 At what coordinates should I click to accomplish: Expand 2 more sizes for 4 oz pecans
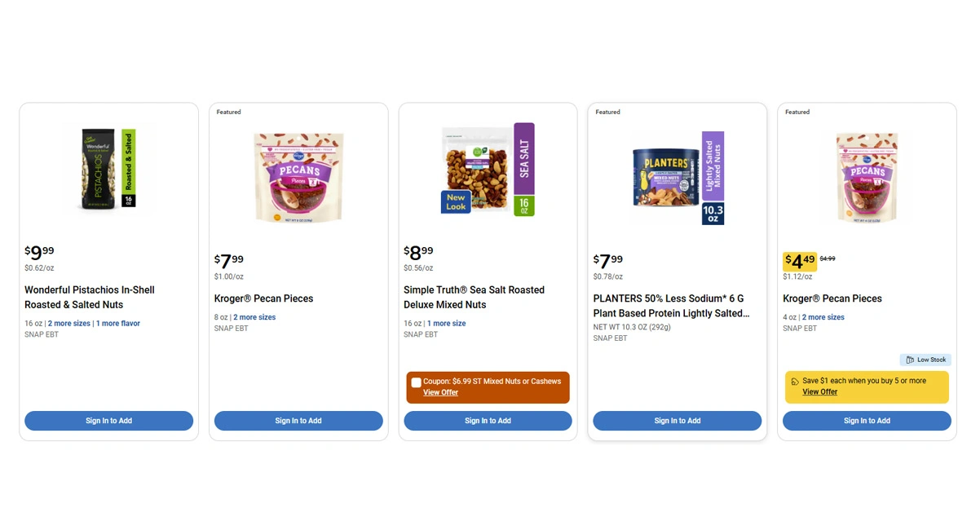[x=823, y=317]
